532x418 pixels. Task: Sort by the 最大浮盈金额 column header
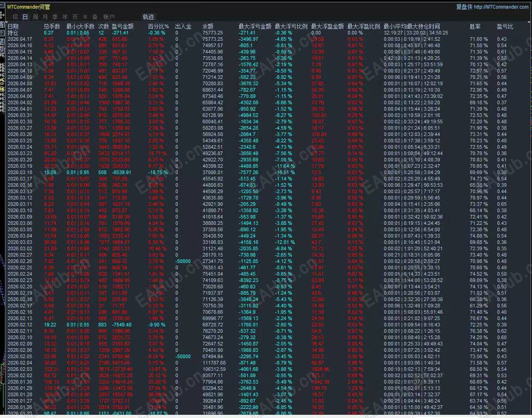tap(328, 26)
